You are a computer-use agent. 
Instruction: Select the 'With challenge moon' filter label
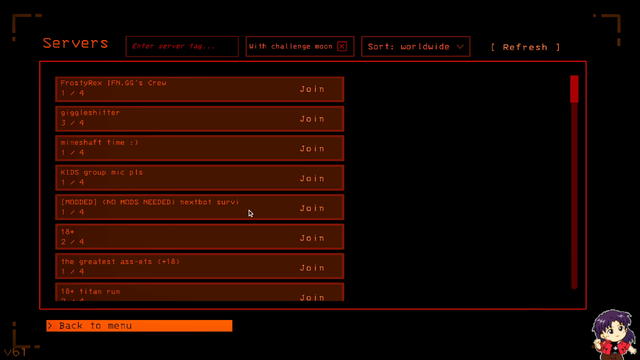click(291, 46)
